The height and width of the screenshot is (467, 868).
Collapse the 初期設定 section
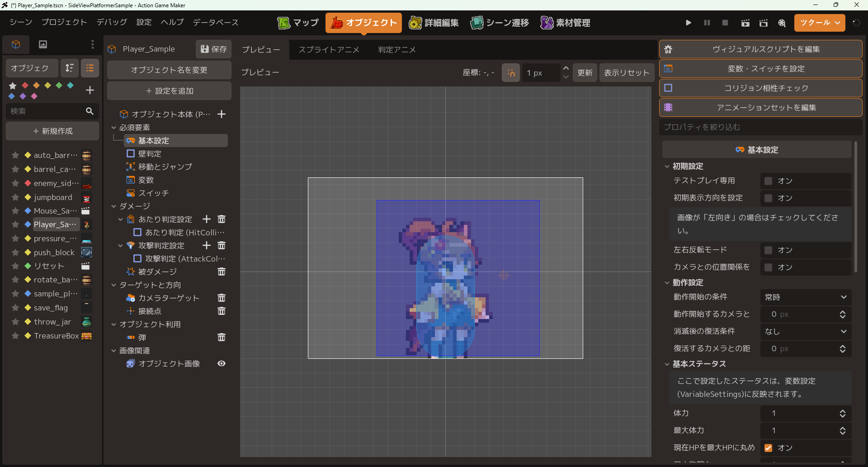click(x=667, y=167)
